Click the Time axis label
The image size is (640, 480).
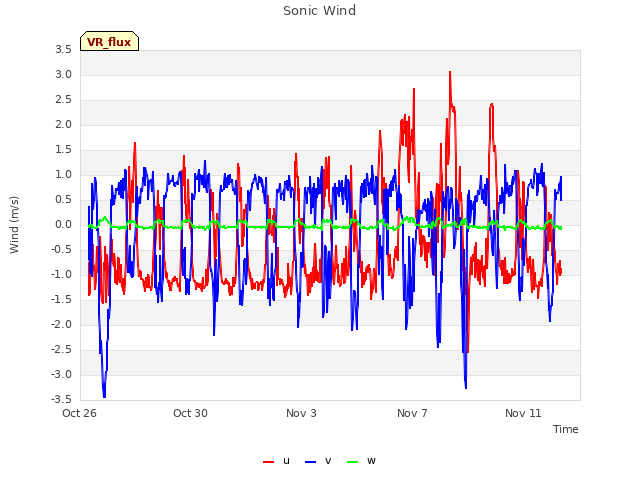point(566,429)
